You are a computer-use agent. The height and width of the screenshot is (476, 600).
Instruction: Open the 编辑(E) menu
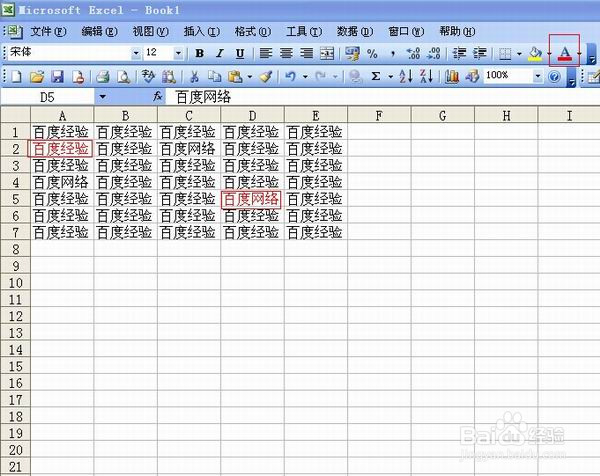pyautogui.click(x=99, y=31)
